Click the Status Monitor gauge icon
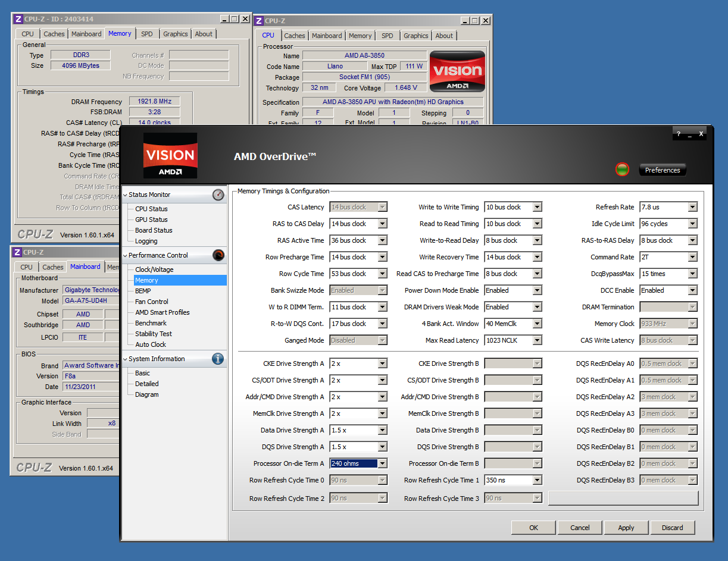Image resolution: width=728 pixels, height=561 pixels. coord(218,195)
